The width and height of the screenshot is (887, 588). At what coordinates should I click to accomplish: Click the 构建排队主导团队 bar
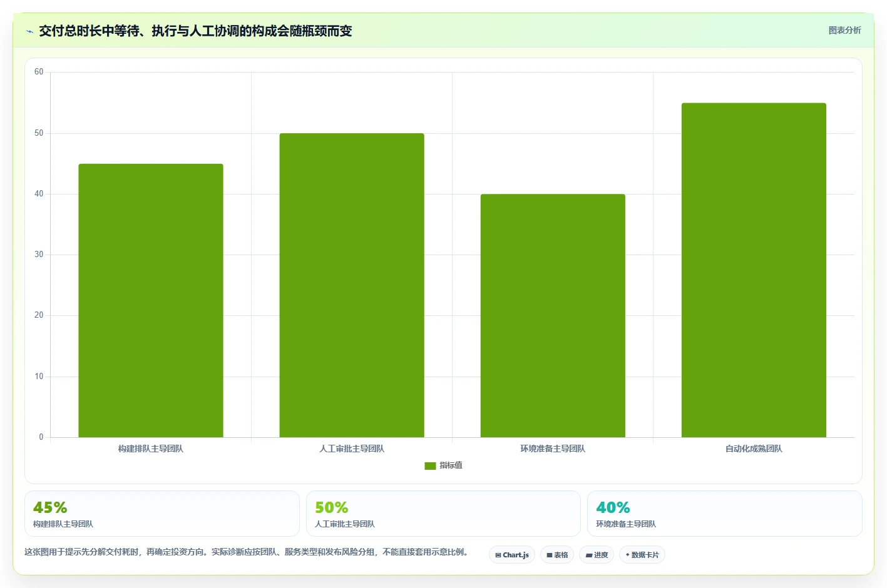[151, 300]
